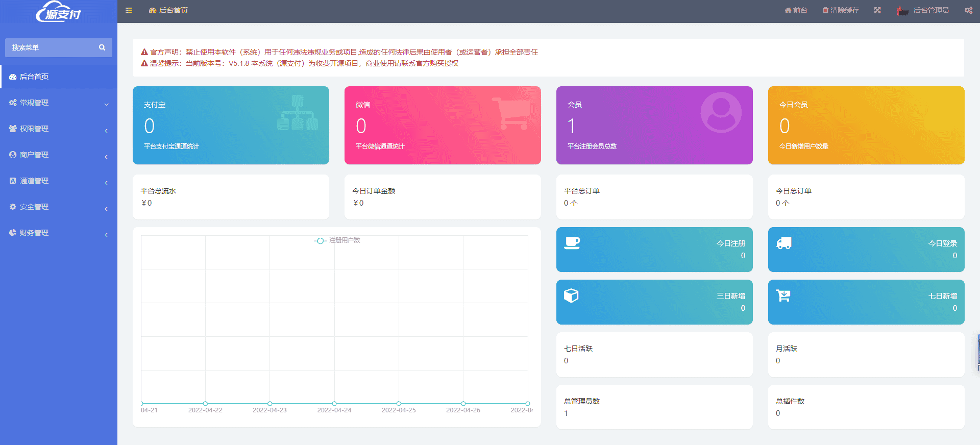Click the user avatar icon on 会员 card

click(721, 112)
